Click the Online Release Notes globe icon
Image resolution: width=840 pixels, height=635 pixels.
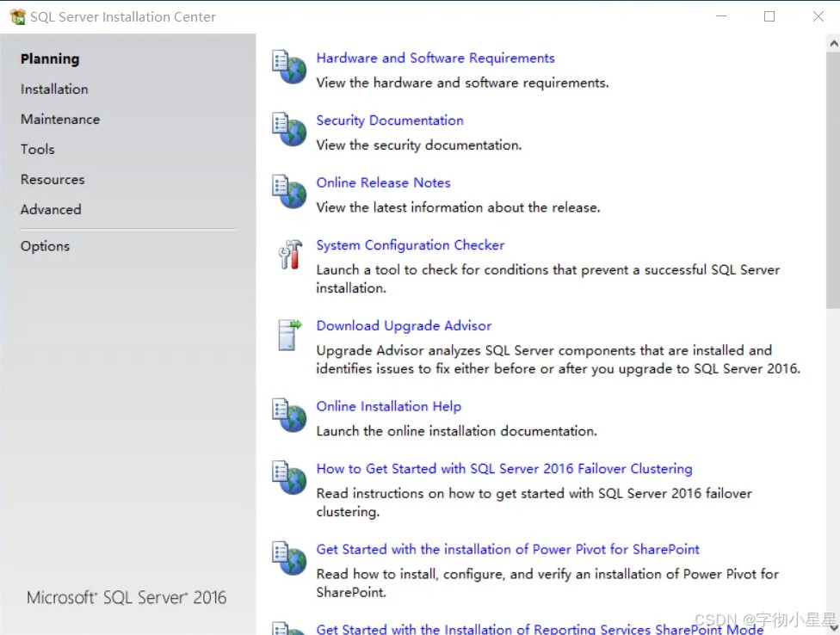pyautogui.click(x=289, y=192)
